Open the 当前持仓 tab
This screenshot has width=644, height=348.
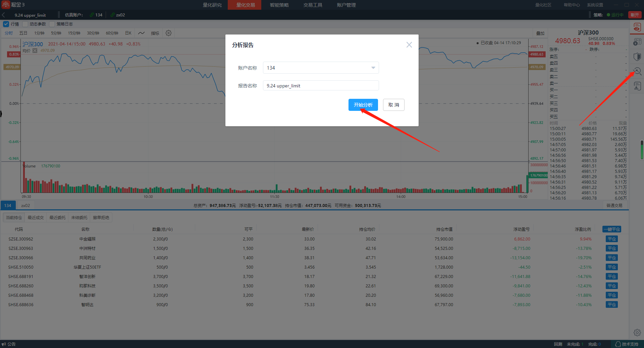[14, 218]
